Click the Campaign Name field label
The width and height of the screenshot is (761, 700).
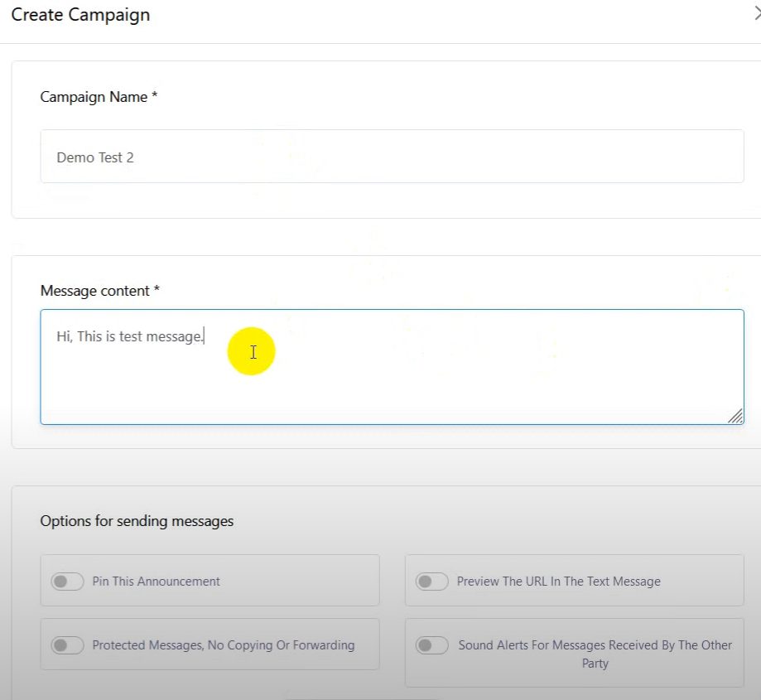94,97
